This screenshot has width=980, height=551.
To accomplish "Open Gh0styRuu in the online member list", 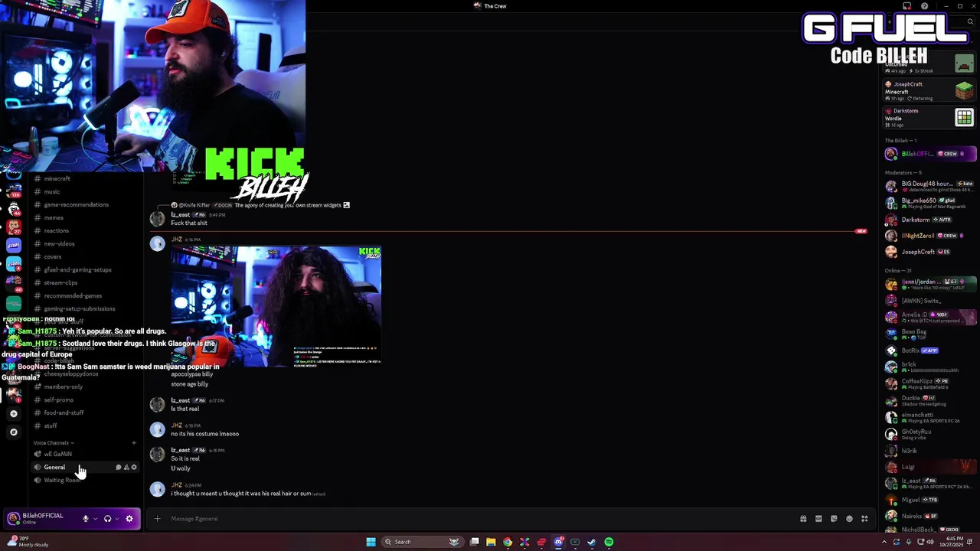I will pyautogui.click(x=930, y=434).
